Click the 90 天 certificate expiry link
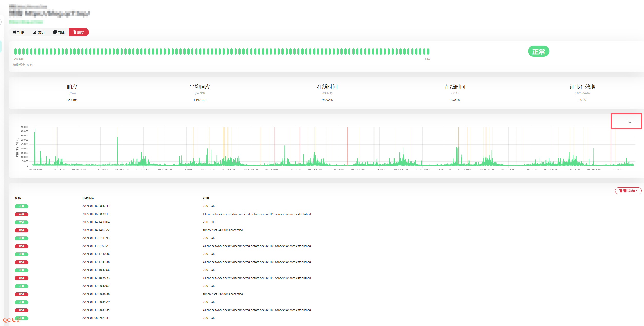Screen dimensions: 644x326 [582, 100]
